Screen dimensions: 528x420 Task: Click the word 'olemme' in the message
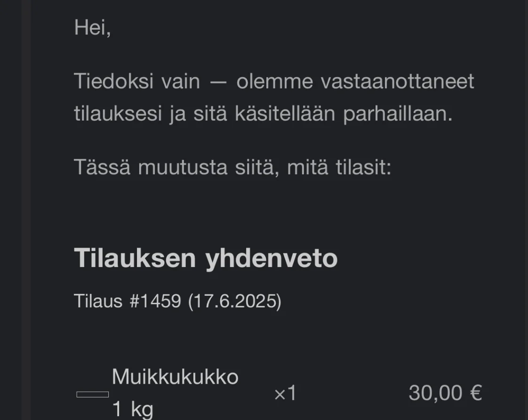[274, 81]
